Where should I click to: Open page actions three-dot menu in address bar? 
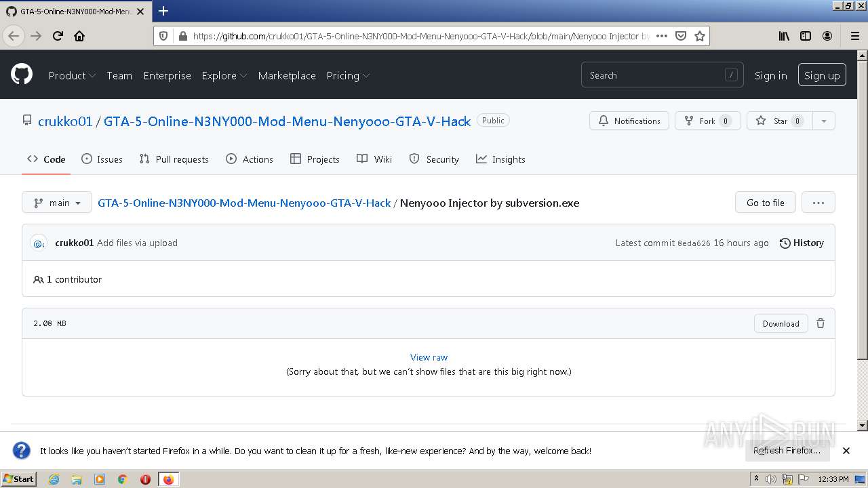coord(662,36)
